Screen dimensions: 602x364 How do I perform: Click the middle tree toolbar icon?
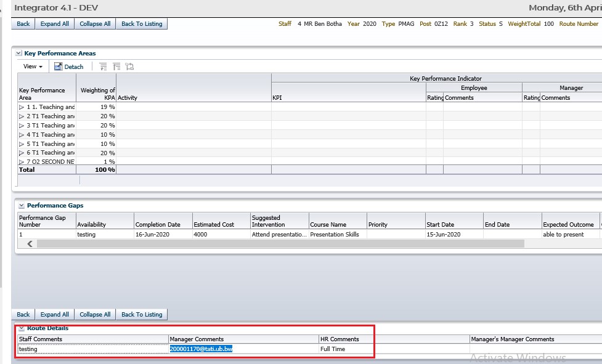coord(116,67)
